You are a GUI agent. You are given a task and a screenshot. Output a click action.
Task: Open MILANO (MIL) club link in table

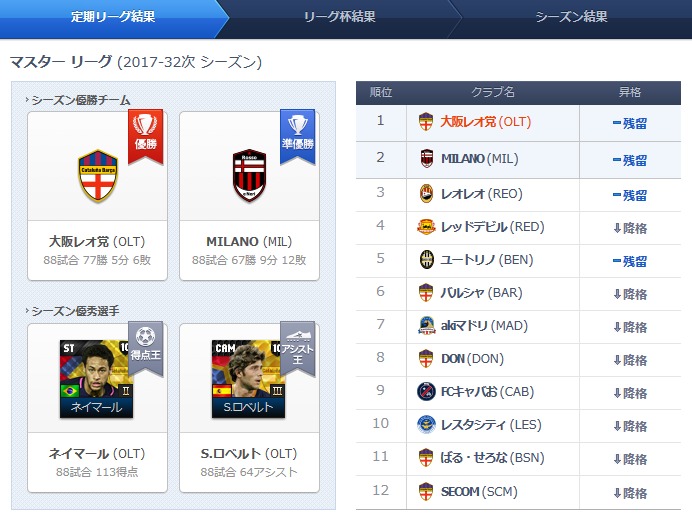(480, 158)
